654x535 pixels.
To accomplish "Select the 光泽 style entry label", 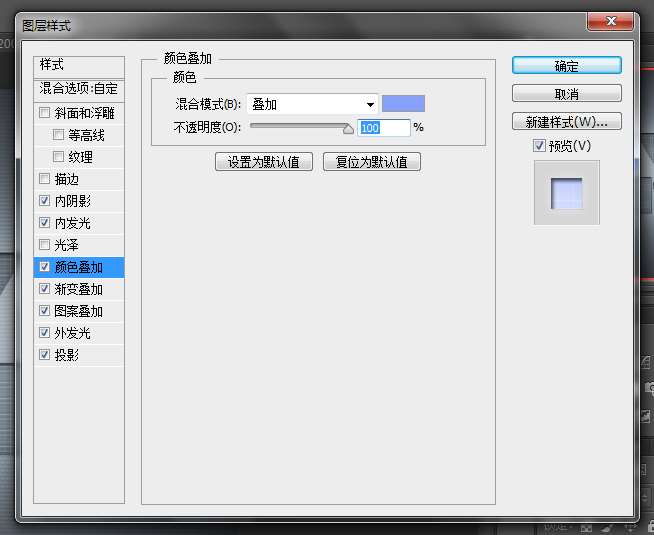I will click(x=67, y=245).
